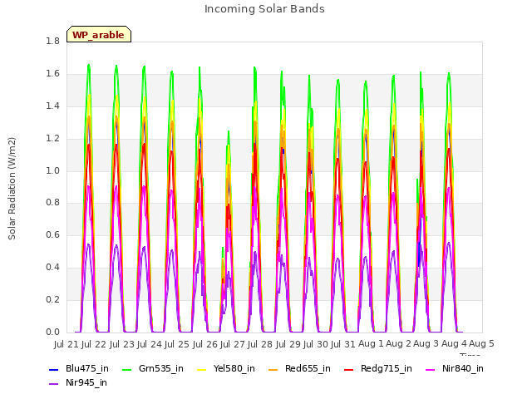Click the red Redg715_in legend swatch

click(349, 369)
